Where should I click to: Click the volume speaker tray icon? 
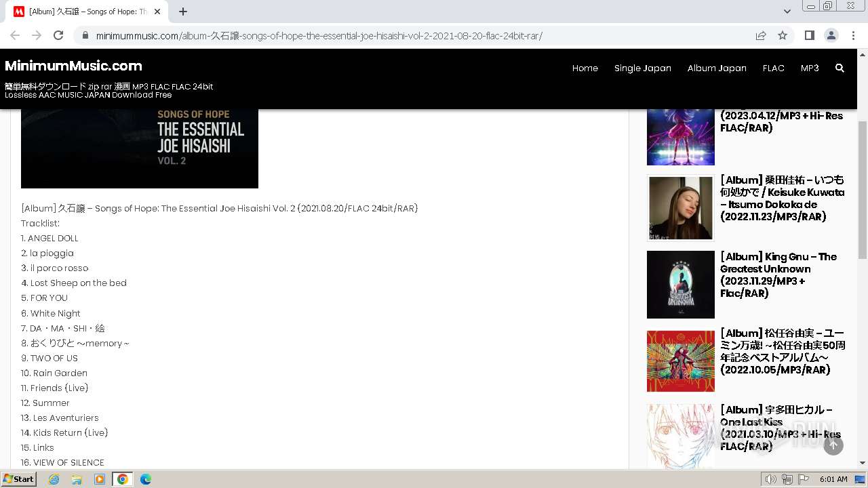click(770, 479)
